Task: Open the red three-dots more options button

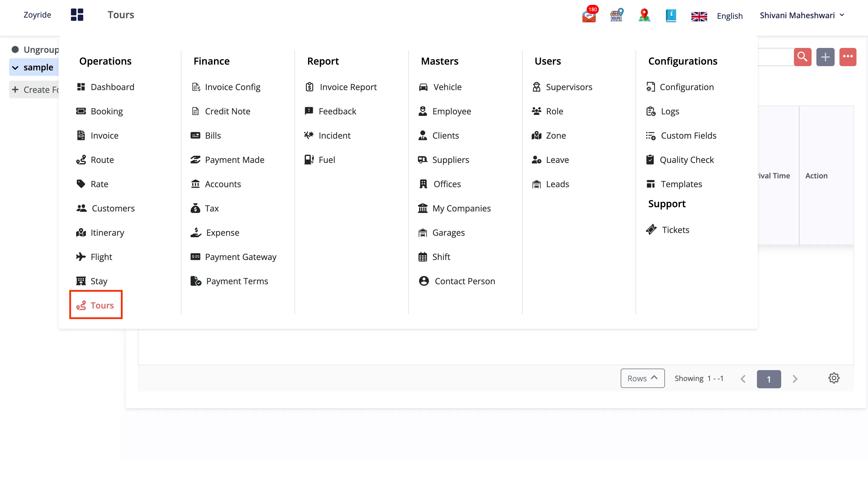Action: (x=848, y=57)
